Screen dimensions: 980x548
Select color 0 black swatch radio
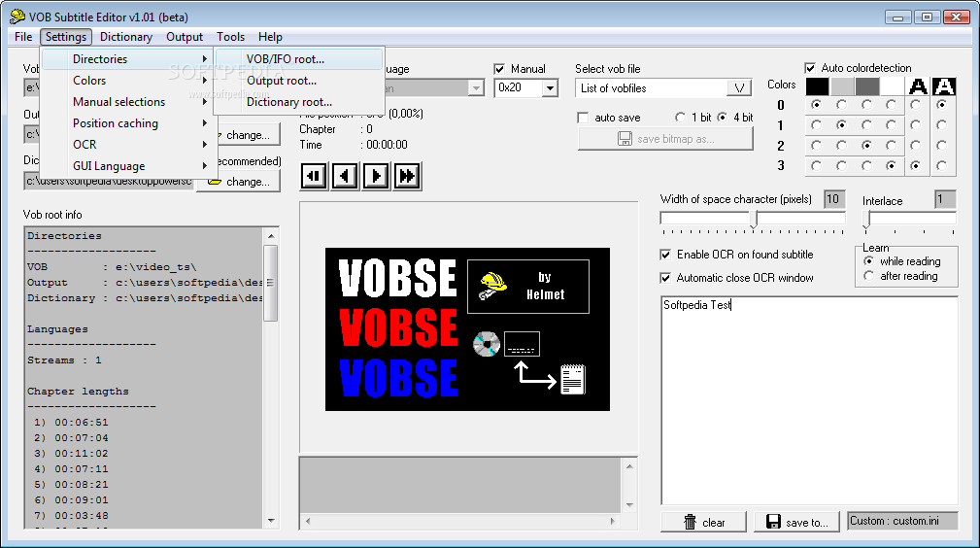pos(816,105)
